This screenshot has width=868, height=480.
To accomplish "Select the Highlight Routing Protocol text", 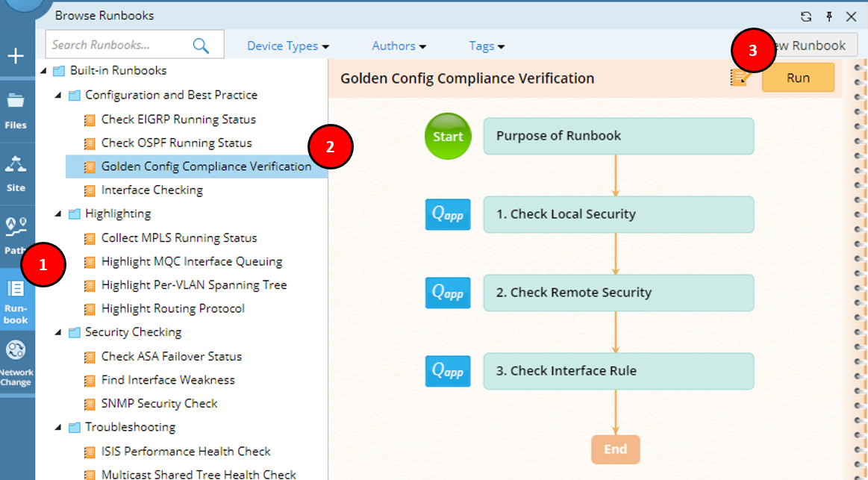I will pyautogui.click(x=172, y=308).
